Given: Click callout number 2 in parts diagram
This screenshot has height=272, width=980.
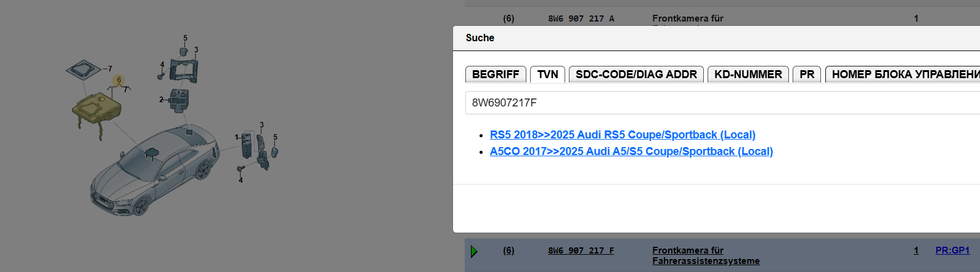Looking at the screenshot, I should click(x=161, y=100).
